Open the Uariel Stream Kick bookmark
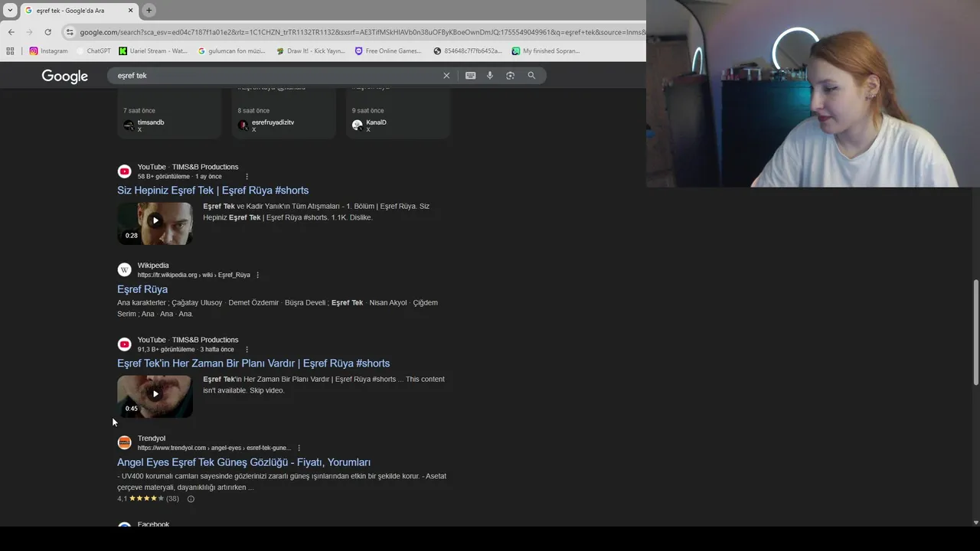The width and height of the screenshot is (980, 551). pos(153,51)
